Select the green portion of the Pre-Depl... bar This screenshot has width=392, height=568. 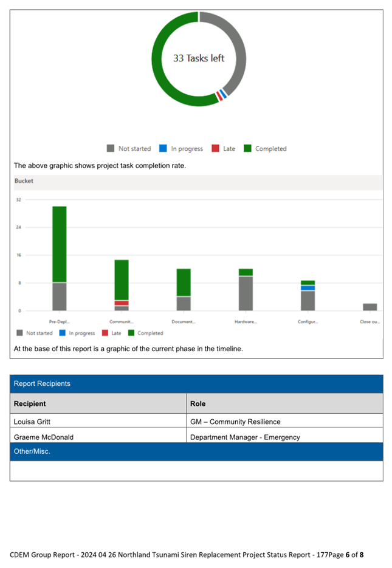point(59,244)
